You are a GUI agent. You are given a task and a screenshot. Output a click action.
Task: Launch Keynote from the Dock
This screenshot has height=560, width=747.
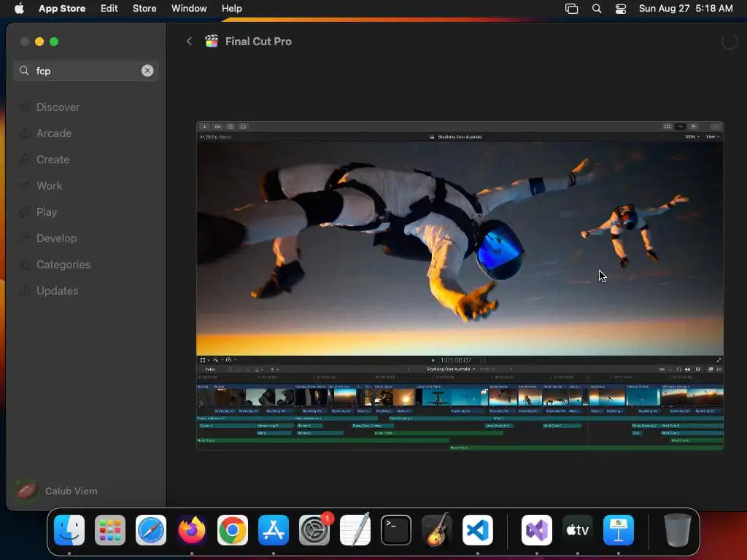(619, 530)
